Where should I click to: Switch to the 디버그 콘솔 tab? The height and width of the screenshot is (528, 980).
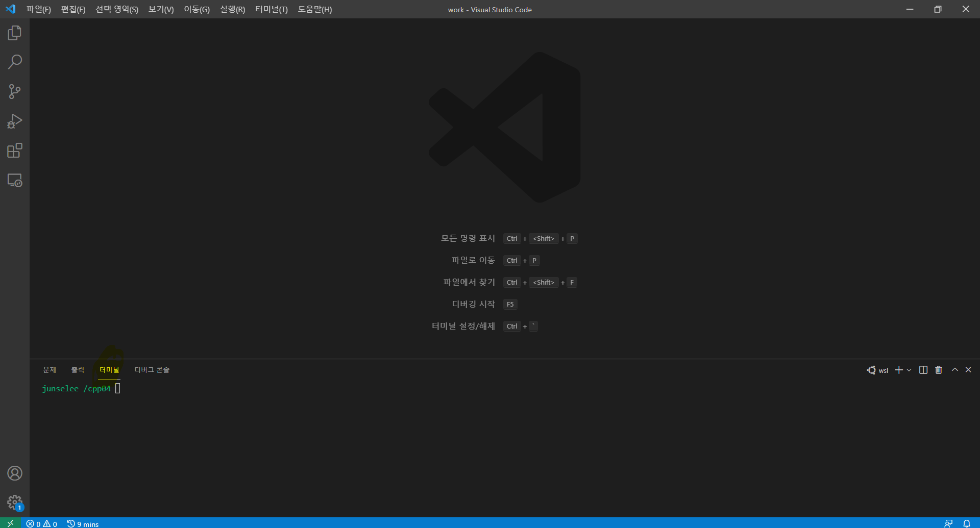[x=152, y=370]
